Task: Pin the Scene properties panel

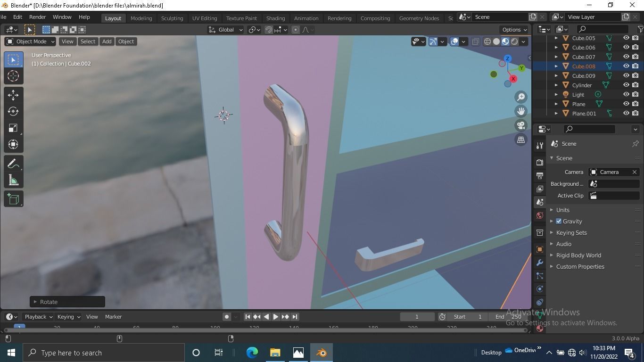Action: [x=635, y=144]
